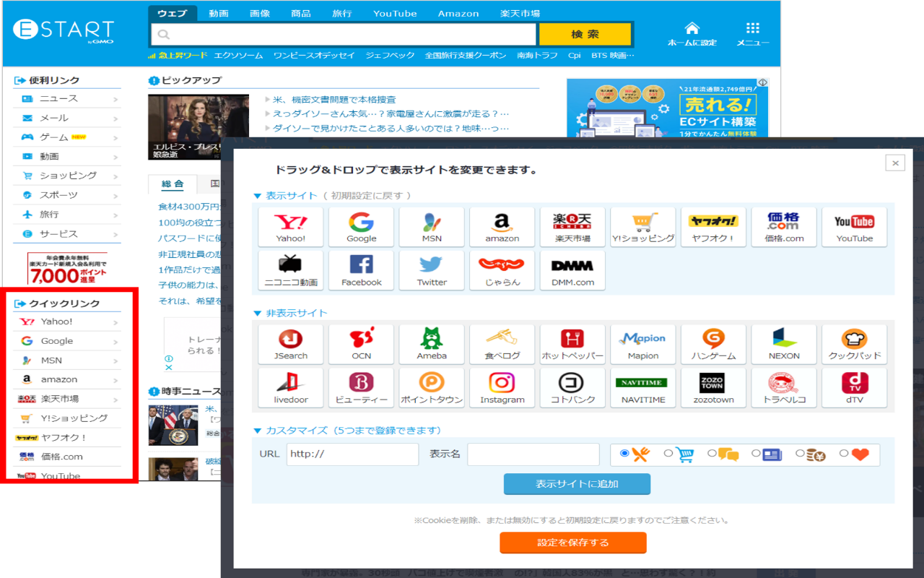Open the 楽天カード 7,000ポイント banner
924x578 pixels.
67,269
